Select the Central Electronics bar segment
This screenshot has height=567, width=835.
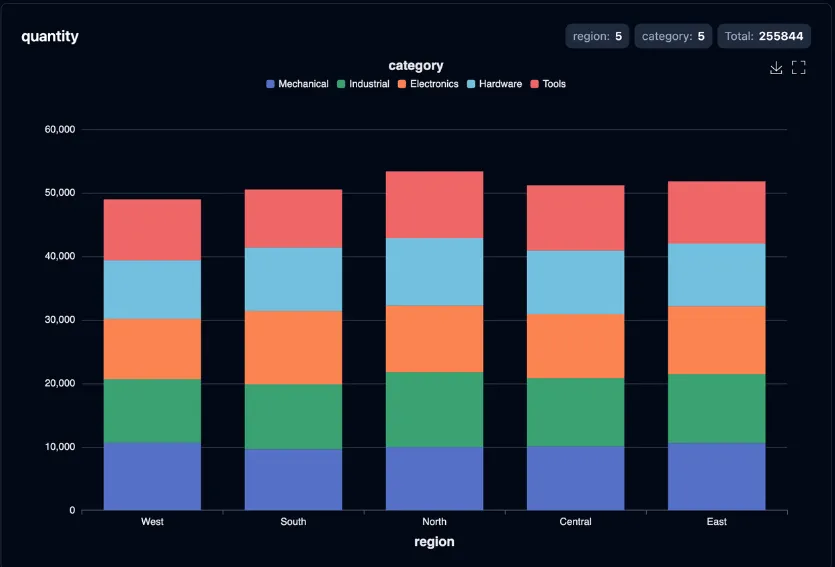coord(576,347)
